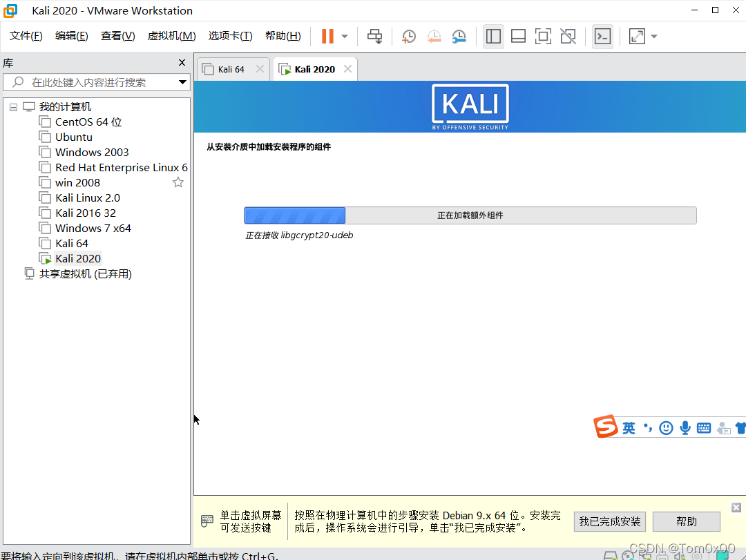Click the 我已完成安装 button
746x560 pixels.
pos(609,522)
